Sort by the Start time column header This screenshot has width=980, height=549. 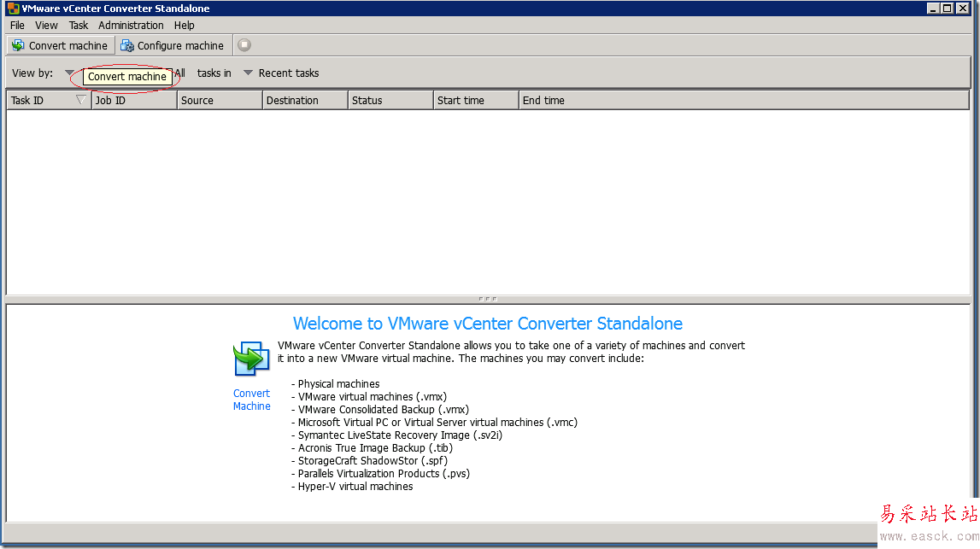point(476,101)
